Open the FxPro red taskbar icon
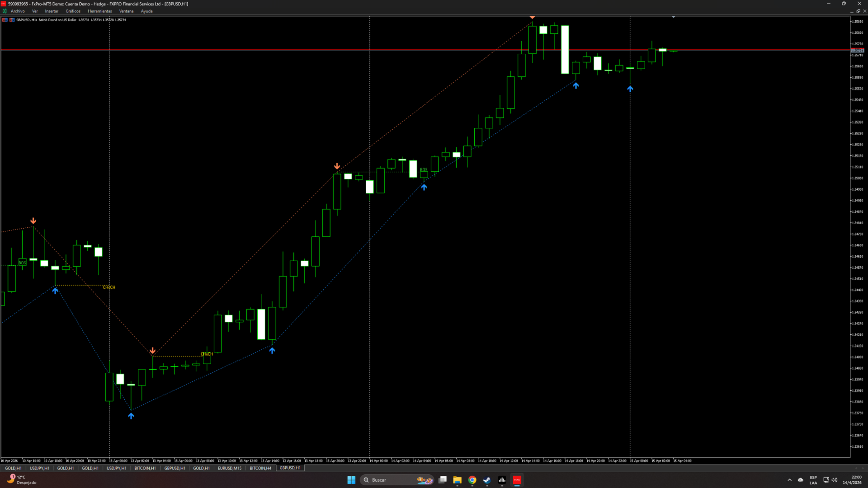This screenshot has height=488, width=868. [517, 480]
